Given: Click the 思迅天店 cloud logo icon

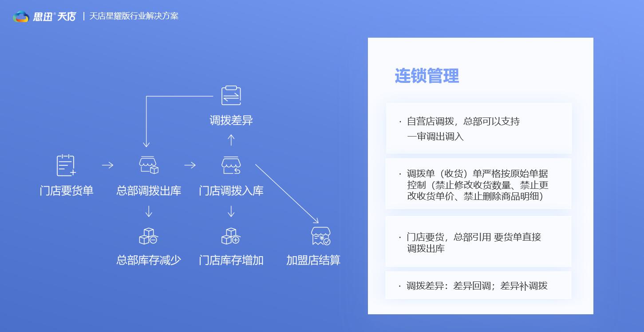Looking at the screenshot, I should tap(21, 16).
